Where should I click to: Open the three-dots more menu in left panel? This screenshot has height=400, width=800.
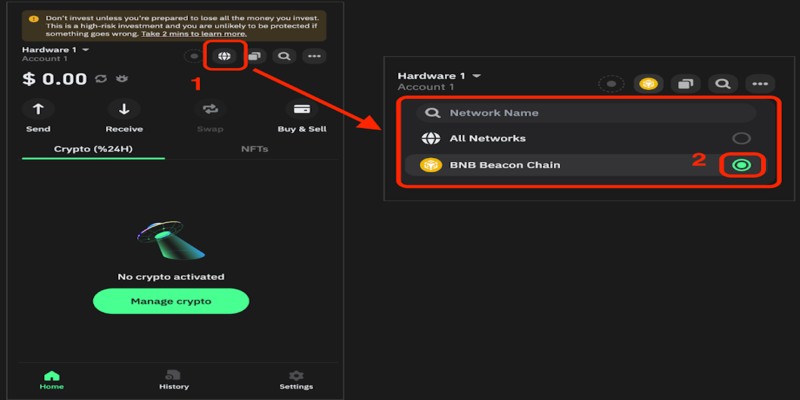(314, 56)
